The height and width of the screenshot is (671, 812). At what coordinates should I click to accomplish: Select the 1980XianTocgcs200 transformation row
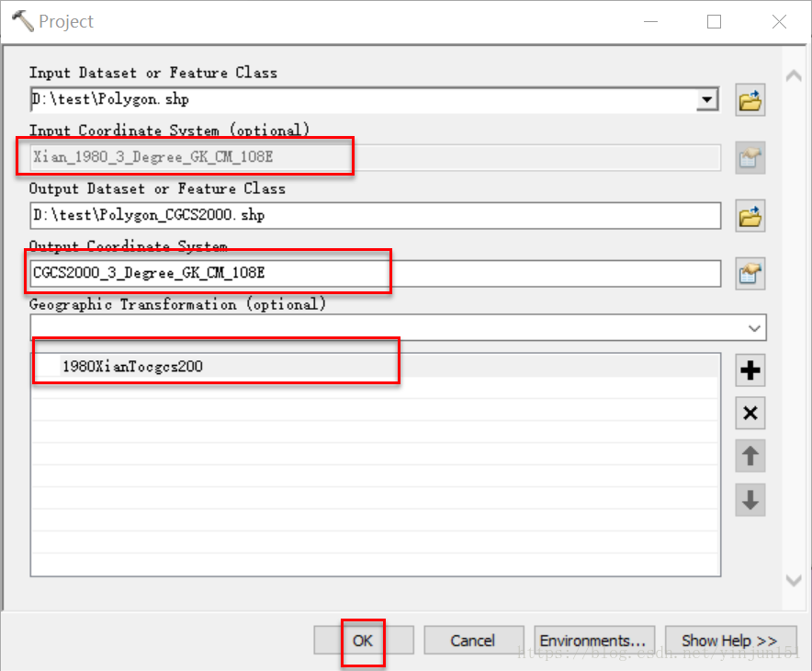pos(375,367)
